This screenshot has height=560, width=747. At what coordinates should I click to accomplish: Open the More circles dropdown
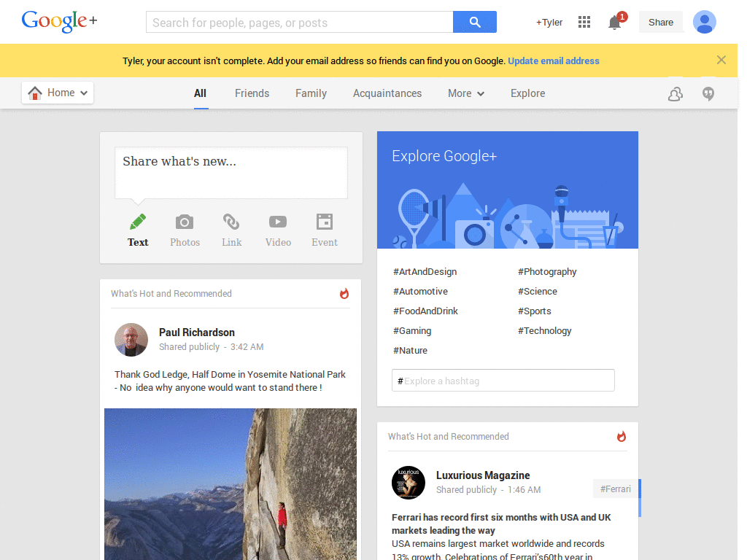[x=465, y=93]
